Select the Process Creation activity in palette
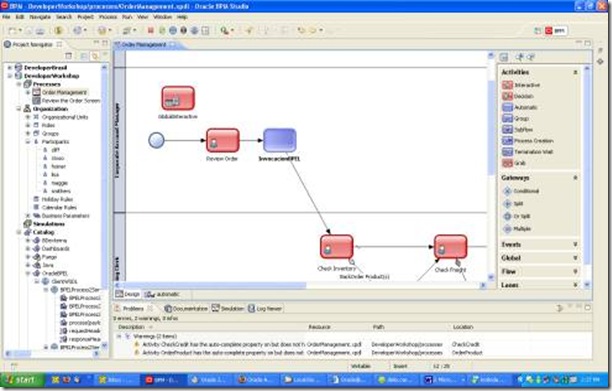Viewport: 612px width, 391px height. pos(528,140)
